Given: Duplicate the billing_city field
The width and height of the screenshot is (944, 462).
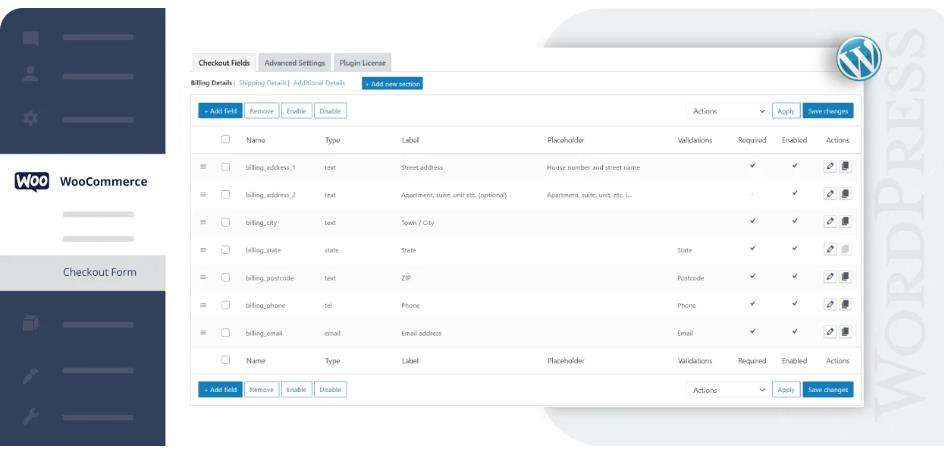Looking at the screenshot, I should coord(845,222).
